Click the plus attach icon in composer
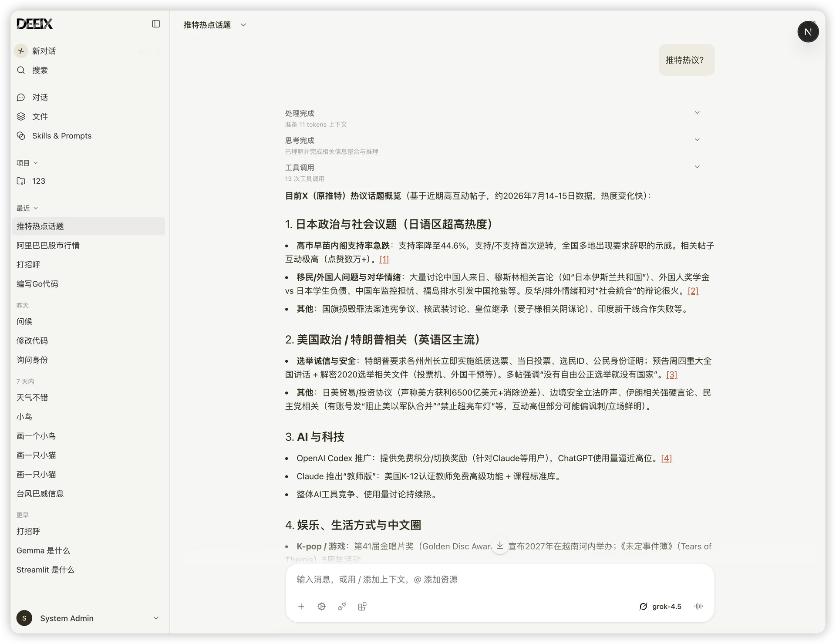 point(301,606)
